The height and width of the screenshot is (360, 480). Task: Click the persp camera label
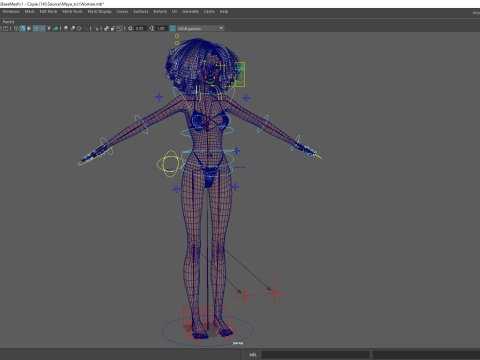(x=238, y=343)
